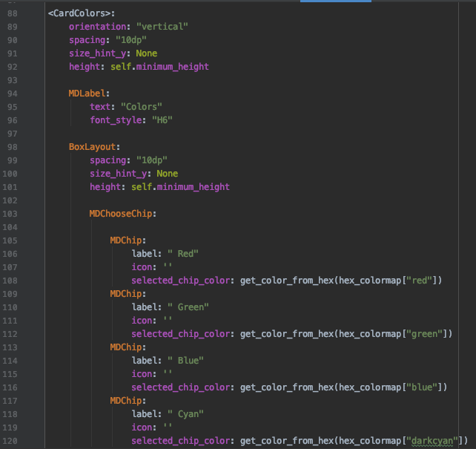Click the label " Cyan" string
The height and width of the screenshot is (449, 476).
[x=185, y=414]
